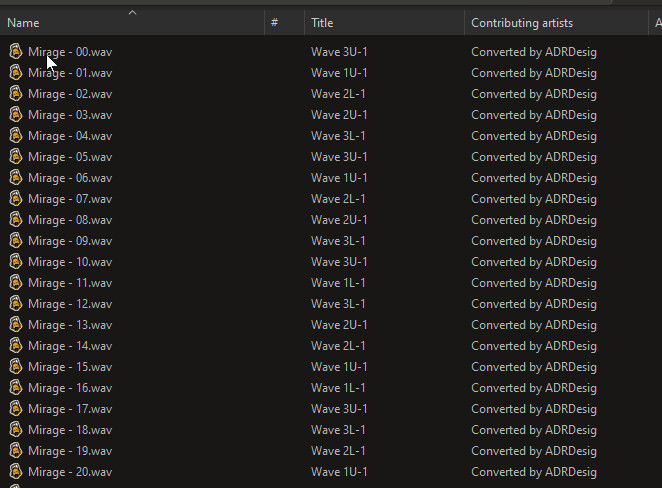Click the file icon for Mirage - 18.wav
Image resolution: width=662 pixels, height=488 pixels.
point(16,430)
